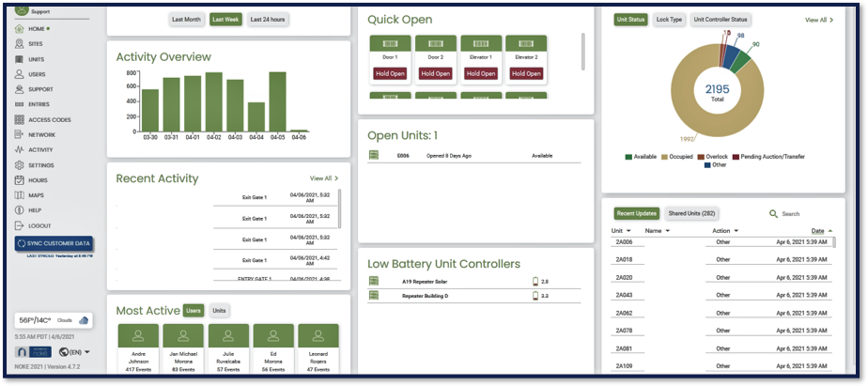Toggle Occupied legend color swatch
The image size is (868, 386).
pos(664,157)
